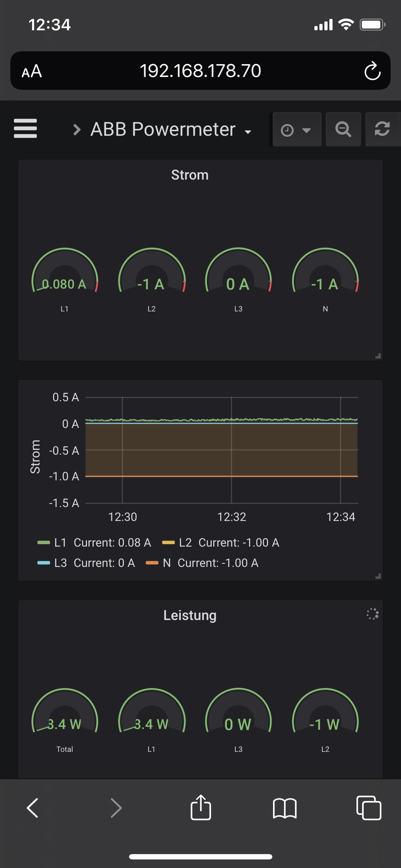Open the Grafana hamburger side menu
This screenshot has width=401, height=868.
pyautogui.click(x=25, y=128)
